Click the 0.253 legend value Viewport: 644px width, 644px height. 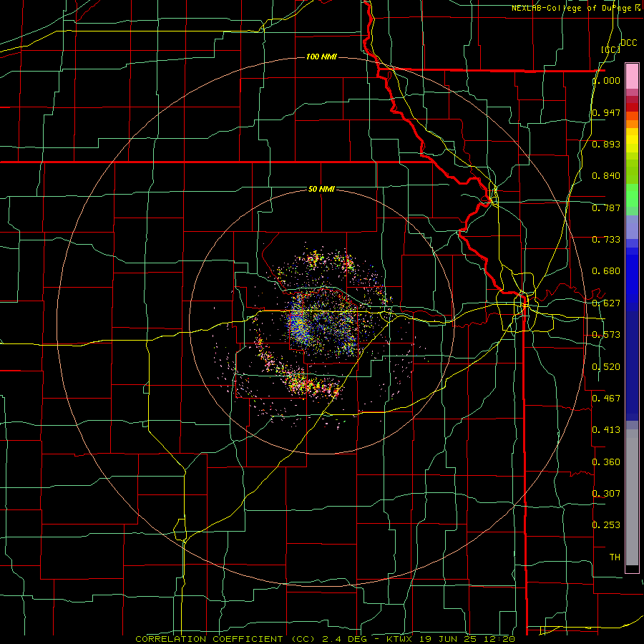606,525
